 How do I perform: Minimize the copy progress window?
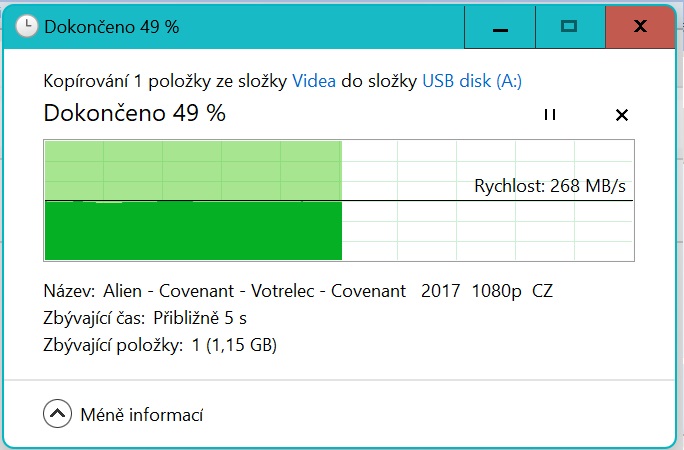tap(501, 27)
